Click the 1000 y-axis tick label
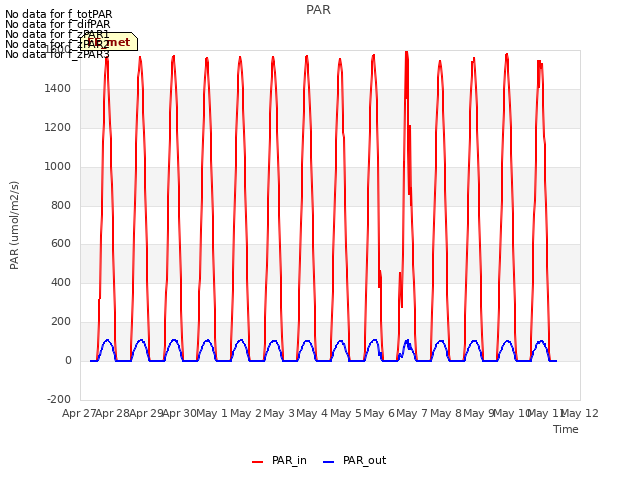Viewport: 640px width, 480px height. coord(58,167)
